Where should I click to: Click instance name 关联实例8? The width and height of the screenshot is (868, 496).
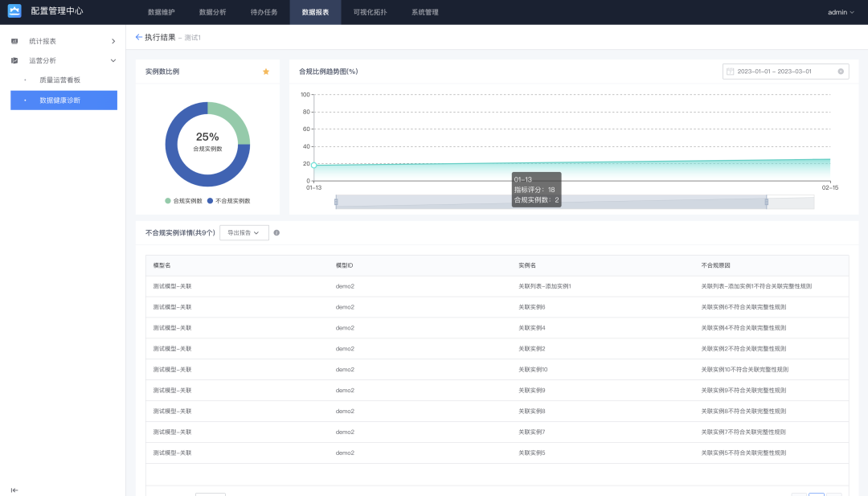point(532,412)
